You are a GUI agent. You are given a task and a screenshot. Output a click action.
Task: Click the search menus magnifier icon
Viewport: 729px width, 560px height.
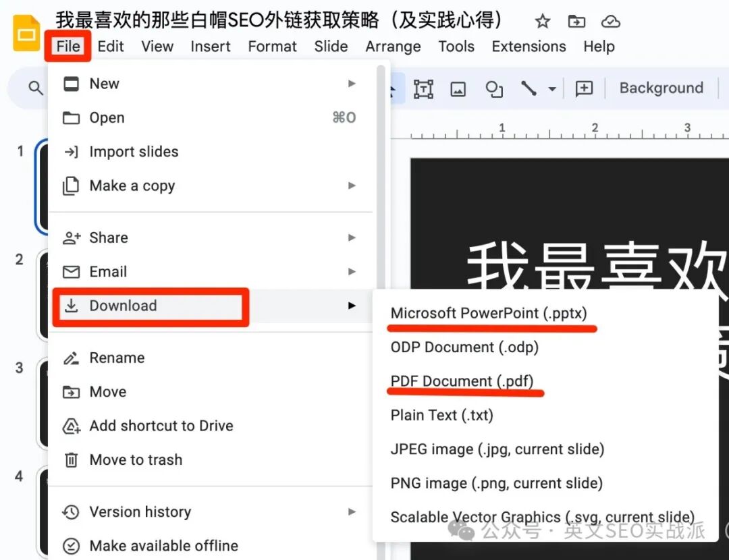click(35, 87)
